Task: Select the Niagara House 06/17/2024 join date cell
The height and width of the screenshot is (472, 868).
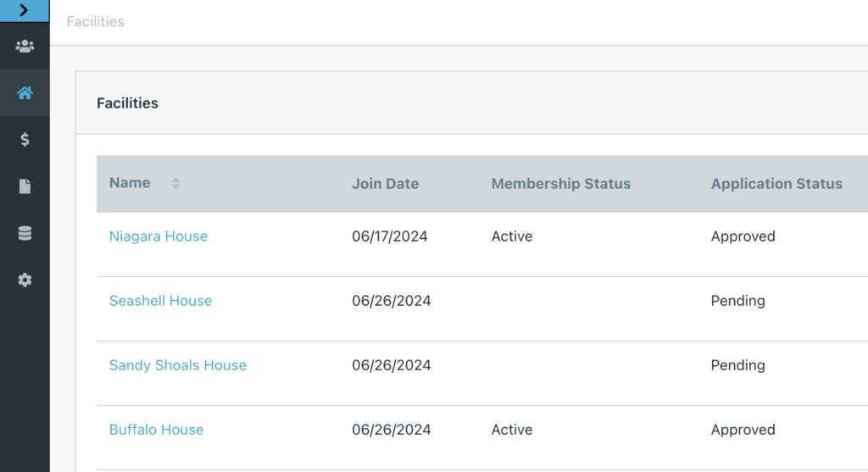Action: (x=390, y=236)
